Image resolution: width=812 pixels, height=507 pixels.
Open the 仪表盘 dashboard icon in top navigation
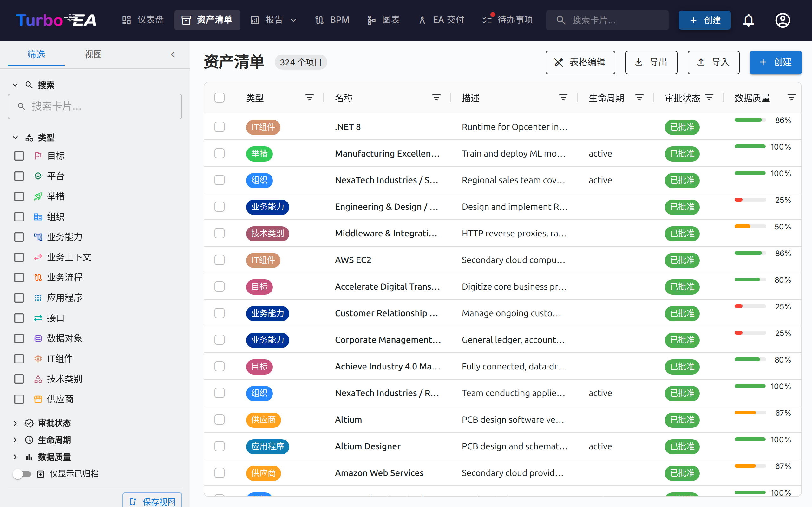[x=127, y=20]
